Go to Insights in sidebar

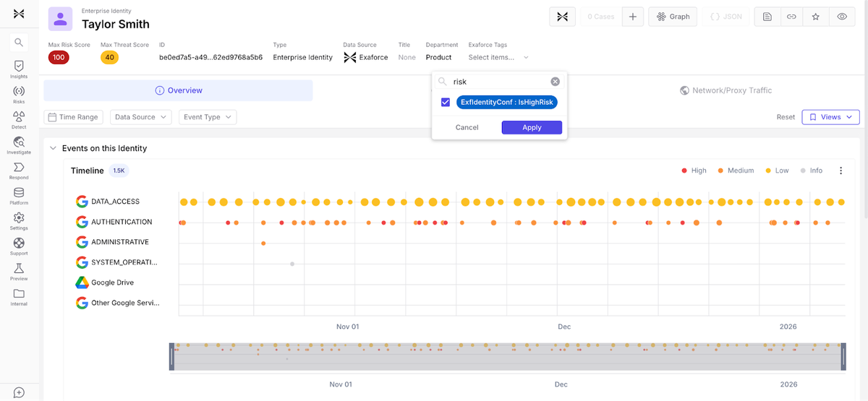[19, 69]
